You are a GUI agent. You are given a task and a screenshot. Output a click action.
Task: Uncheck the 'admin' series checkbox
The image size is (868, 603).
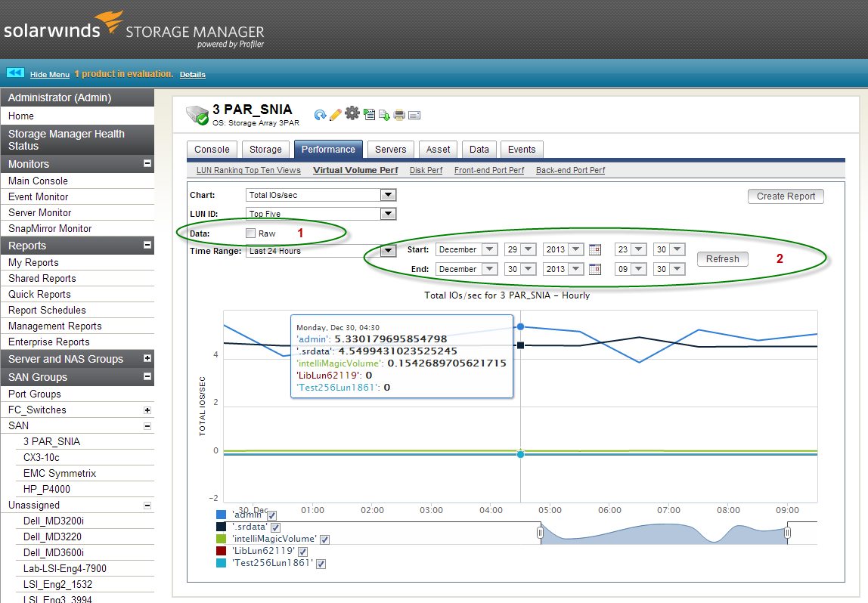(x=271, y=515)
